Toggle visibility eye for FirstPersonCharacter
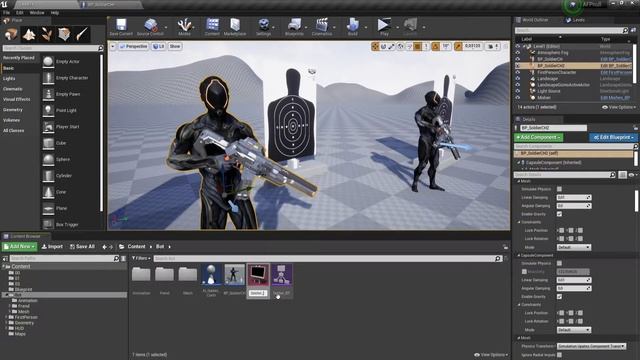 point(518,72)
